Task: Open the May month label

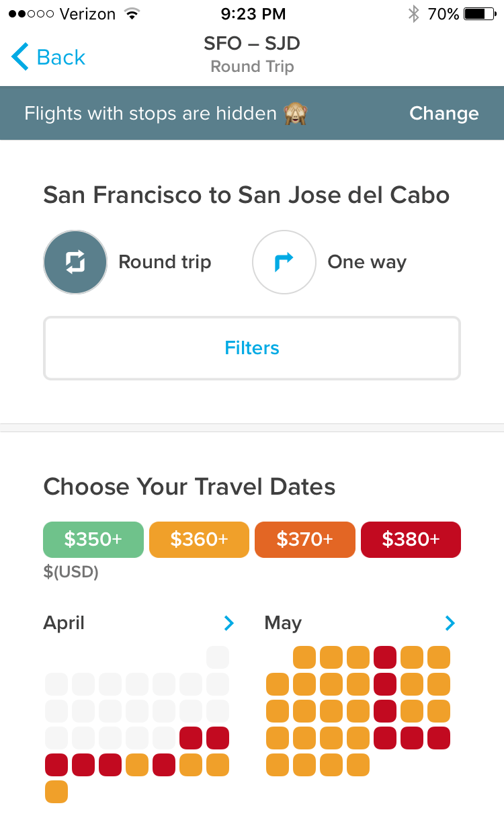Action: click(x=283, y=623)
